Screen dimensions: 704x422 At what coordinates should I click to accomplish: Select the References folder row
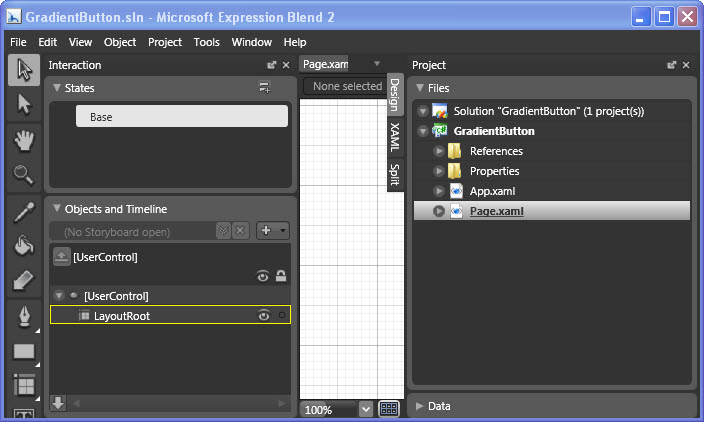[551, 151]
